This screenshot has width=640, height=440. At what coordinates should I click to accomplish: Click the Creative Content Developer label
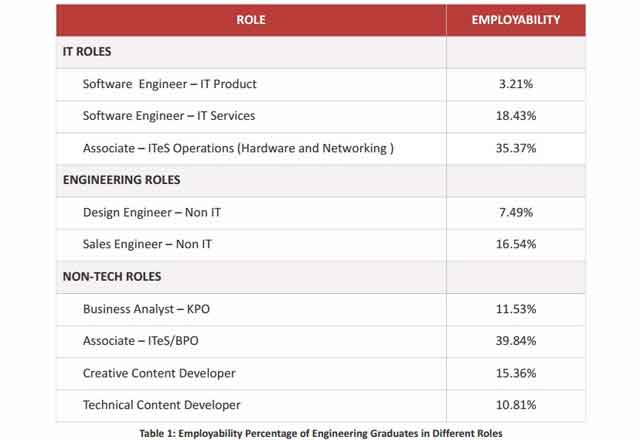coord(159,373)
